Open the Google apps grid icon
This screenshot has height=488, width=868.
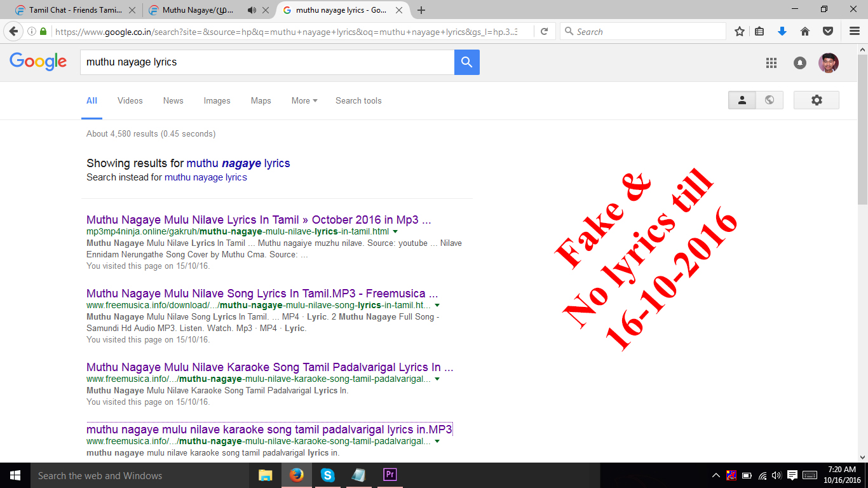771,62
